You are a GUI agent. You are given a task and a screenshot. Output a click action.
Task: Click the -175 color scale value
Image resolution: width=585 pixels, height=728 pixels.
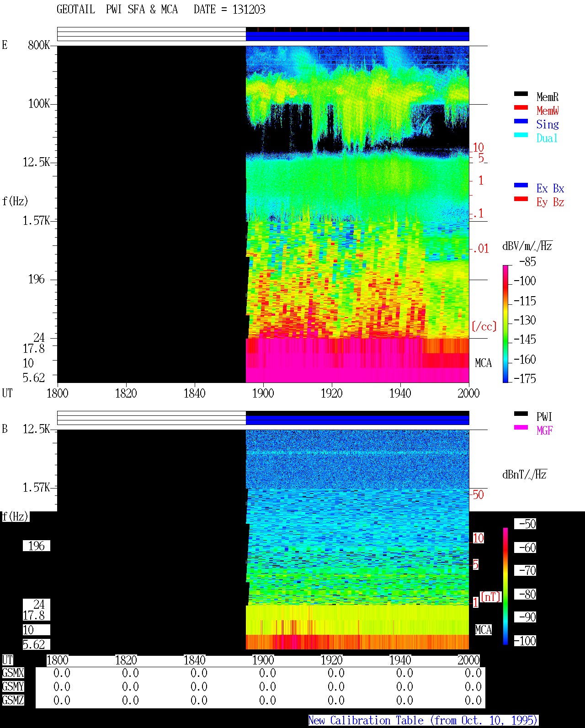tap(525, 378)
